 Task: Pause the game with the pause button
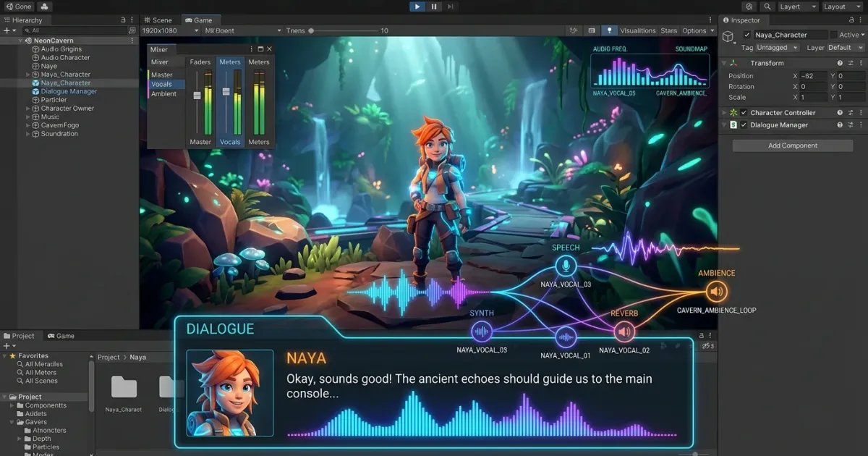coord(434,7)
